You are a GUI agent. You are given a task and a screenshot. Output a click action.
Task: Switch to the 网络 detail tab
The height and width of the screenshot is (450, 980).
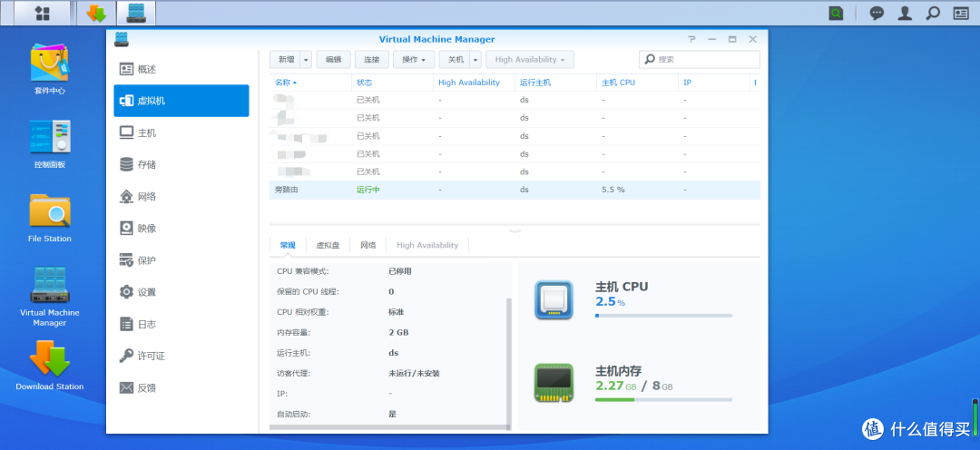368,246
